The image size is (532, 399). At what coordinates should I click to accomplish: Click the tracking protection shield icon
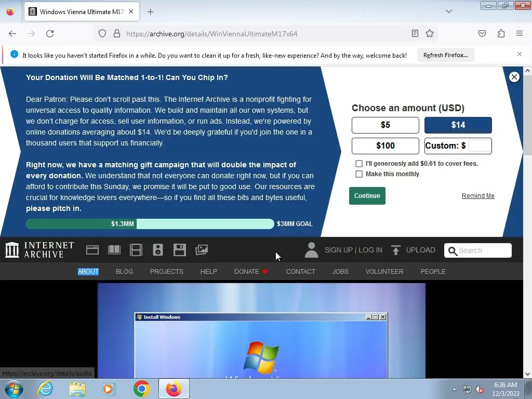point(102,34)
